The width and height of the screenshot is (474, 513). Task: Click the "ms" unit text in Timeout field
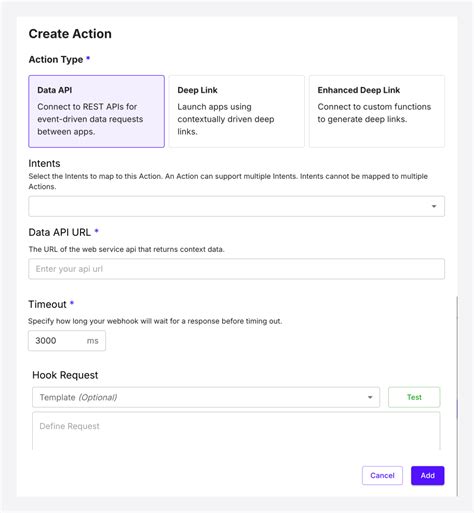pyautogui.click(x=93, y=341)
